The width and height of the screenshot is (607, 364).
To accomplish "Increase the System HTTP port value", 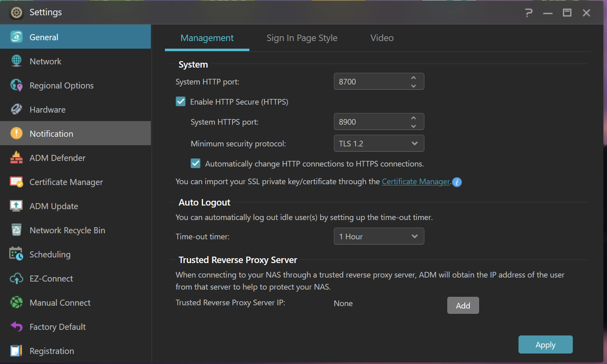I will 414,78.
